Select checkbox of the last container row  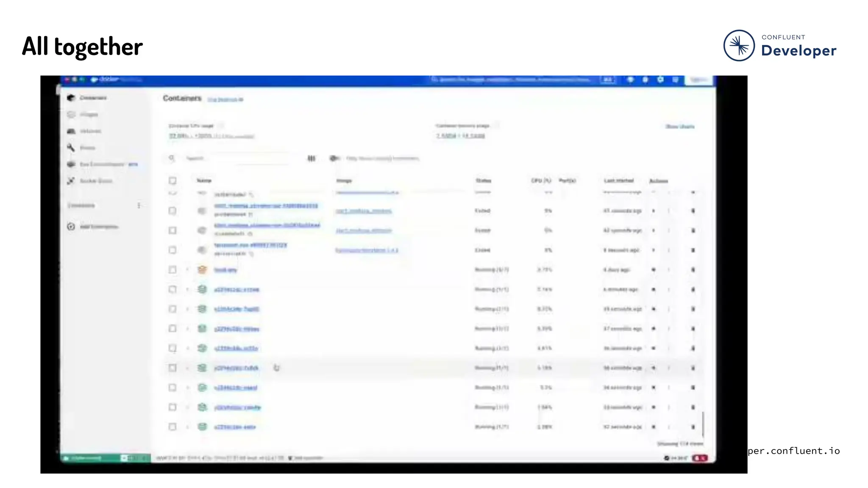(x=172, y=427)
